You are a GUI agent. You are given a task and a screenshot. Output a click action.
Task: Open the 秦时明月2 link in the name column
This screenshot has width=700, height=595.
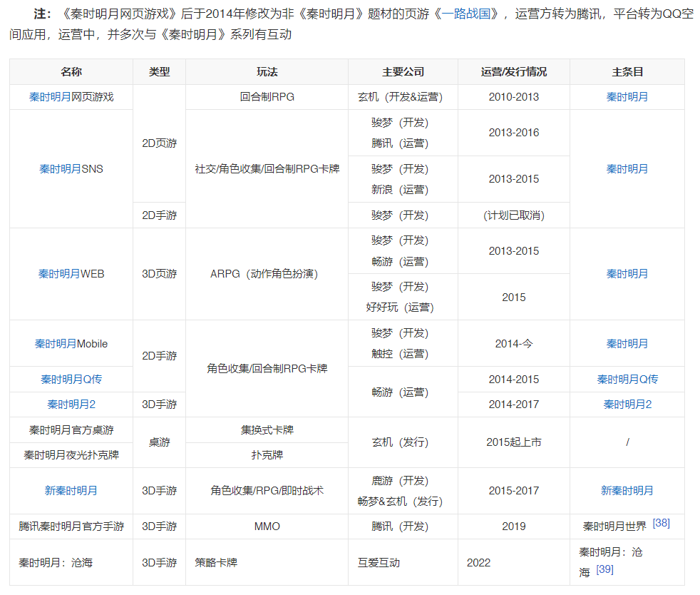pos(71,405)
